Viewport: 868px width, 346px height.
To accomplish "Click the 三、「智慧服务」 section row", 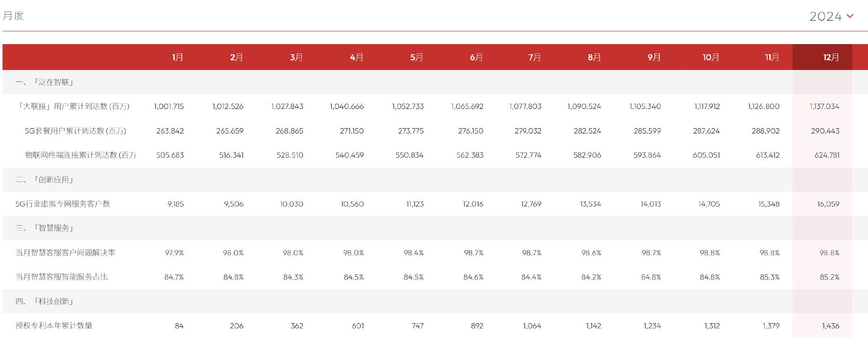I will tap(435, 228).
